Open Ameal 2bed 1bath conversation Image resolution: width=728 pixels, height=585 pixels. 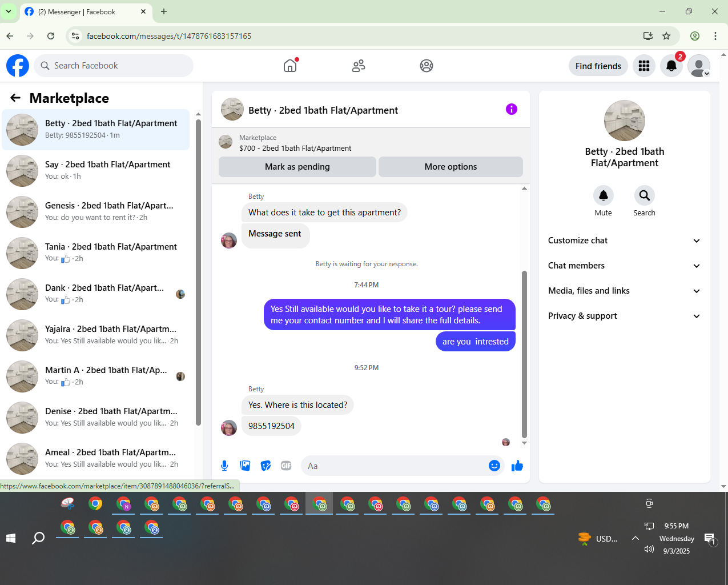tap(96, 459)
